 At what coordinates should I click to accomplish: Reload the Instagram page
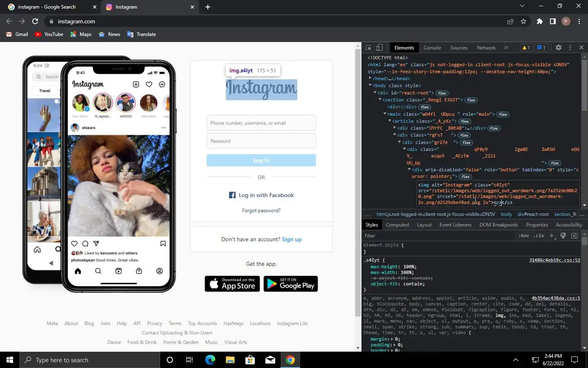(x=35, y=21)
